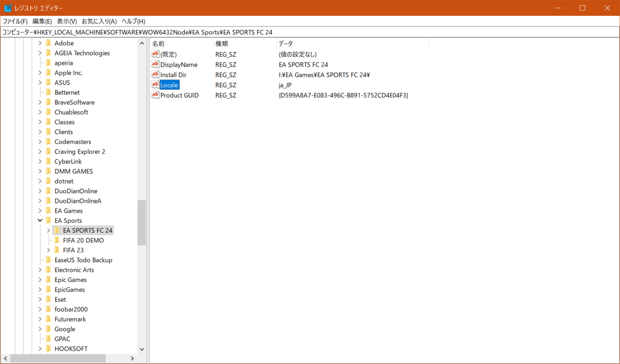Screen dimensions: 620x364
Task: Click the folder icon of BraveSoftware key
Action: pyautogui.click(x=49, y=102)
